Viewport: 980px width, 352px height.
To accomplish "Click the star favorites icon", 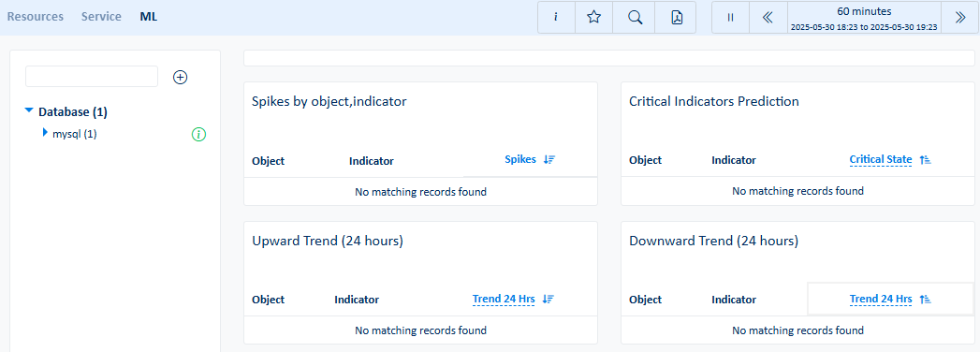I will tap(593, 18).
